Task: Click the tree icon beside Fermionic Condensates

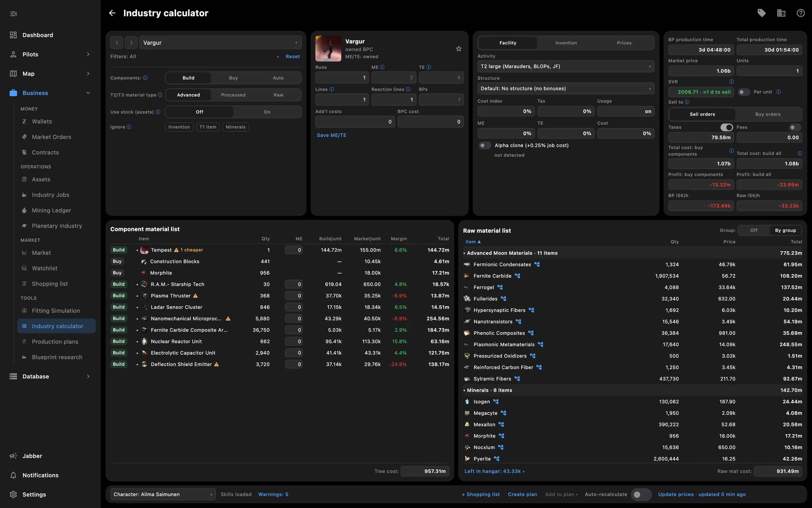Action: click(x=537, y=264)
